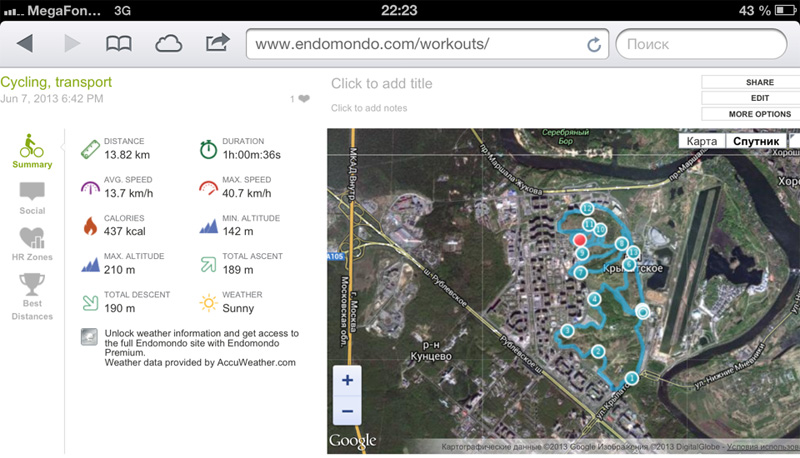This screenshot has width=800, height=458.
Task: Click the max speed gauge icon
Action: (x=208, y=188)
